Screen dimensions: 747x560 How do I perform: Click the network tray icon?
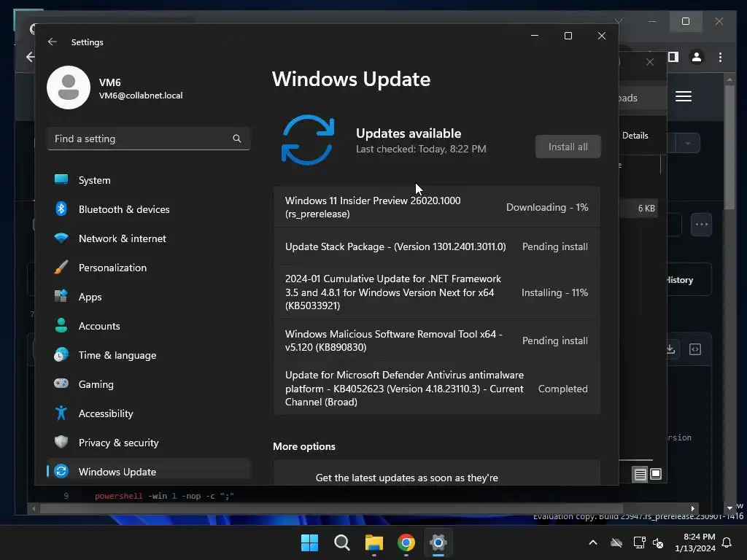pos(639,542)
